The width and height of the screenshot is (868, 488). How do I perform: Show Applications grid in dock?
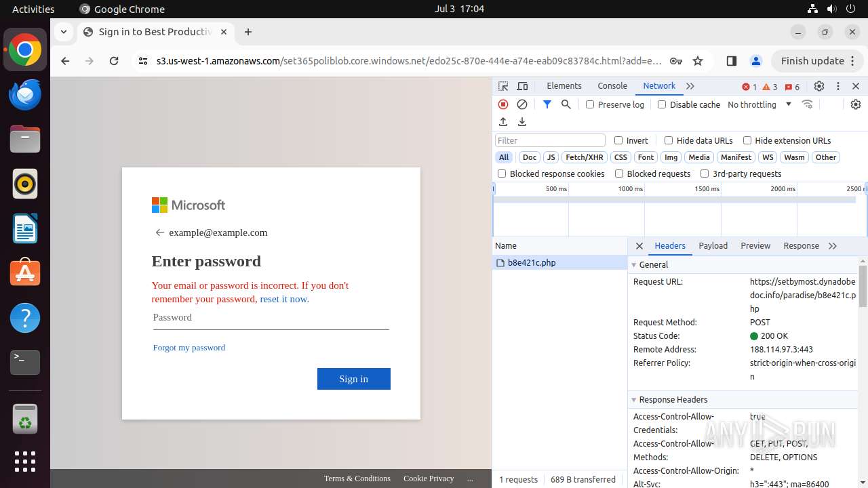[25, 462]
